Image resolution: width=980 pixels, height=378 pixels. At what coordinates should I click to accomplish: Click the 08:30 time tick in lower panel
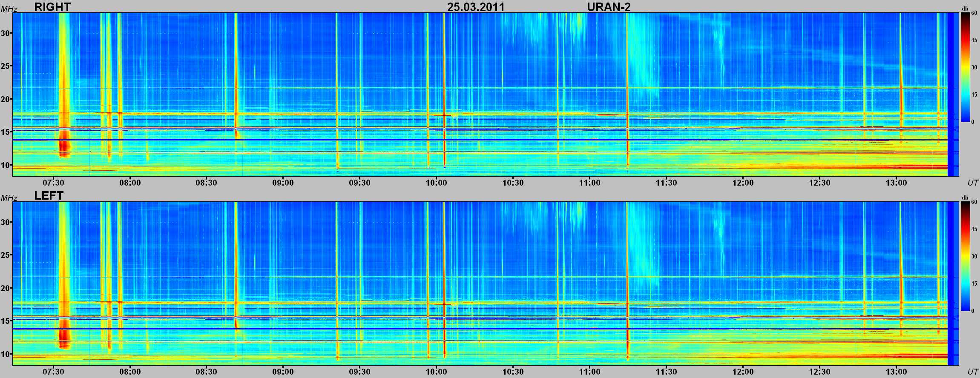click(x=206, y=372)
